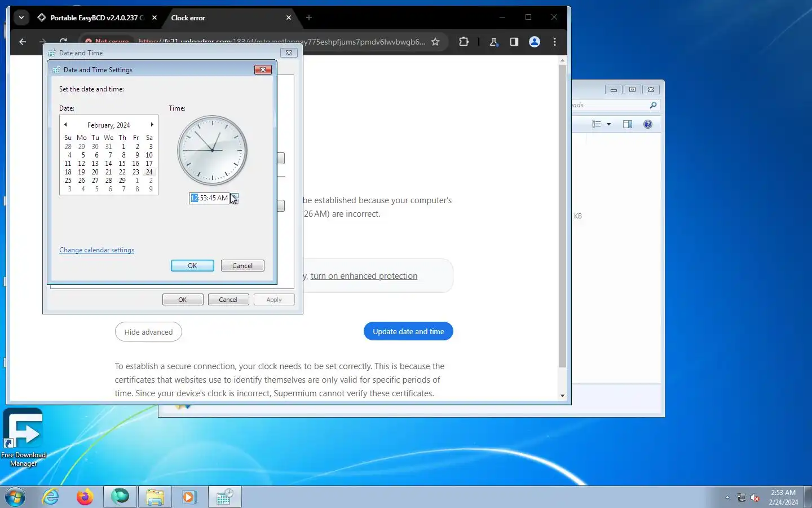Select February 14 in the calendar
This screenshot has width=812, height=508.
(x=108, y=164)
